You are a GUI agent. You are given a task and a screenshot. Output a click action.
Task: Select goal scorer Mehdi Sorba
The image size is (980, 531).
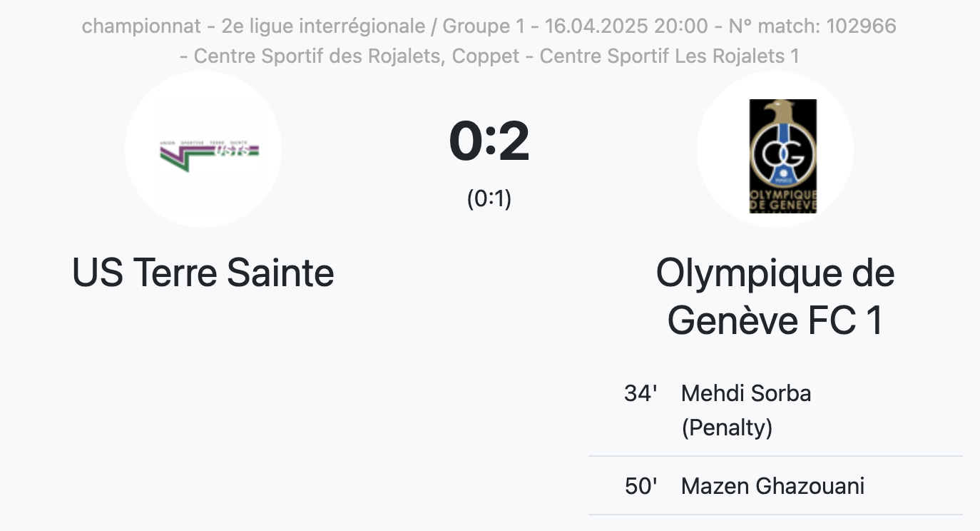point(746,393)
